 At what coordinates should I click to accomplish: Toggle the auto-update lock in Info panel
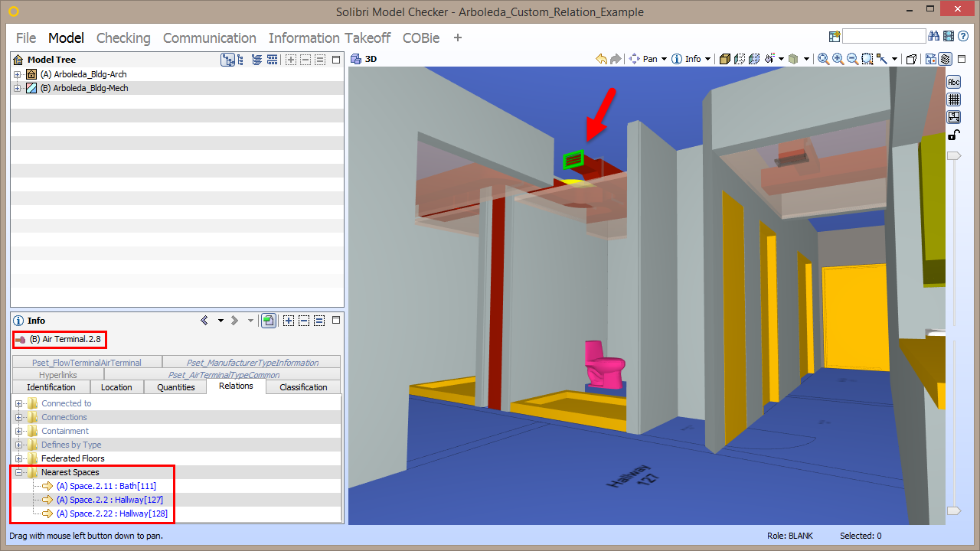click(268, 320)
